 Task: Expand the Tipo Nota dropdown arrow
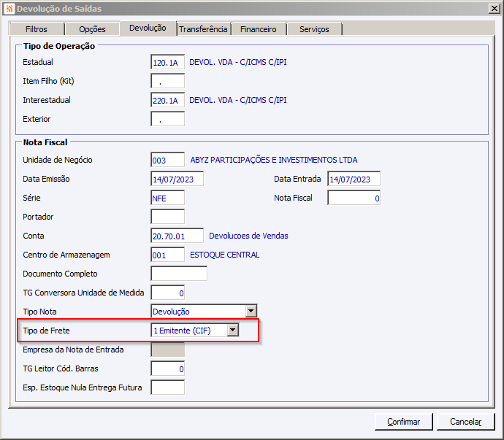pos(251,312)
